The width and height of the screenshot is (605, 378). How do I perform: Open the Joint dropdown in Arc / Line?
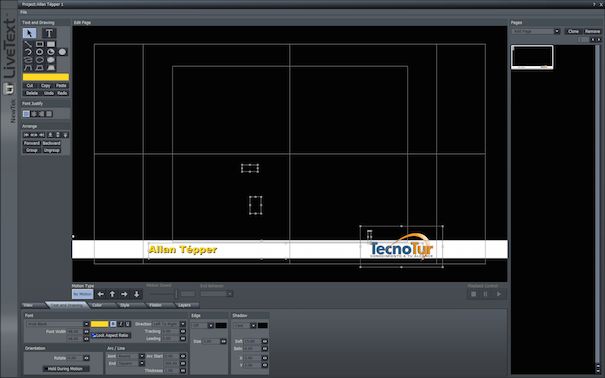click(x=142, y=356)
